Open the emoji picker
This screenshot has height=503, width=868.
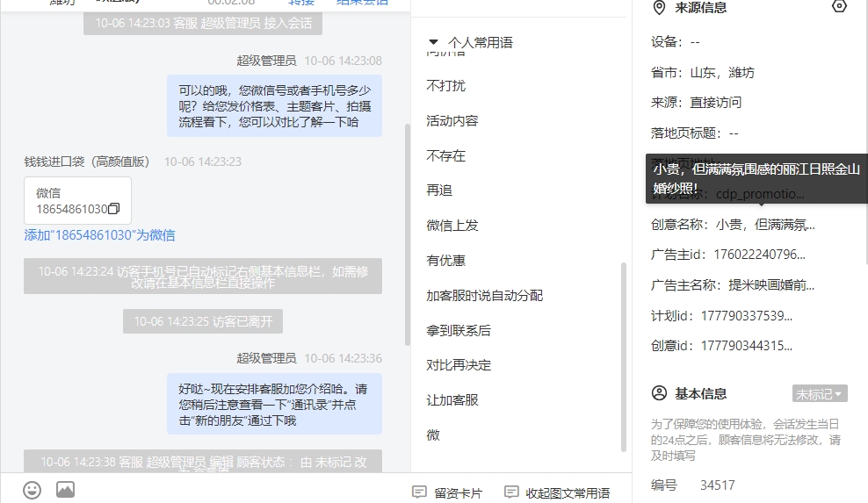(x=33, y=490)
